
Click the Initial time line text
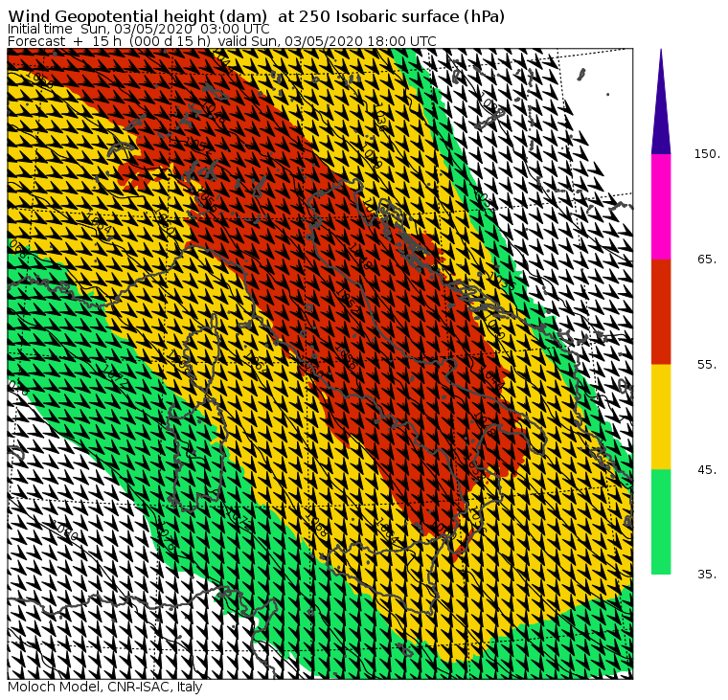138,29
